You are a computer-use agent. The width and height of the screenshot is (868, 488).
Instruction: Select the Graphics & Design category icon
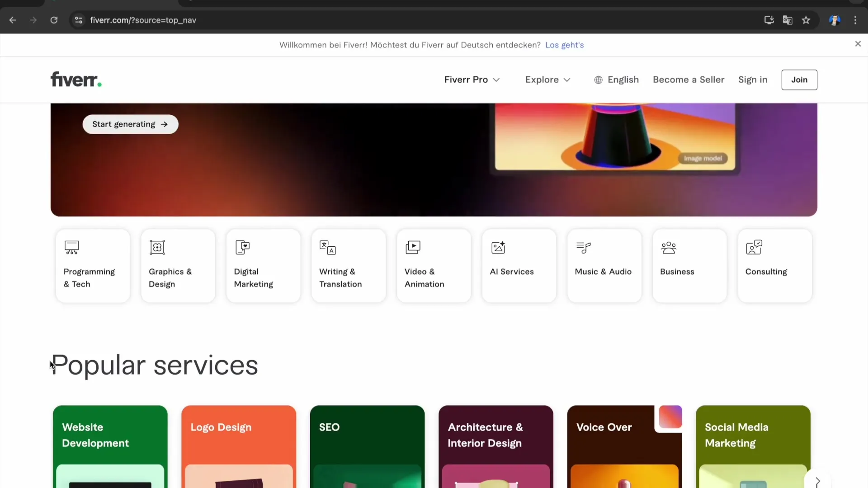[x=157, y=247]
